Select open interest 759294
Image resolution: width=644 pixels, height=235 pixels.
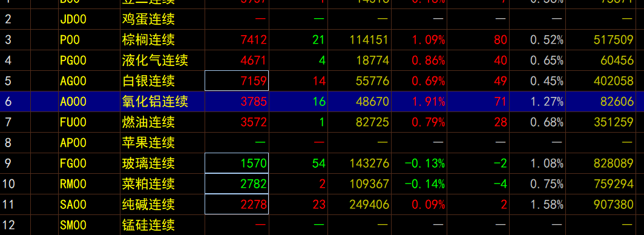614,184
